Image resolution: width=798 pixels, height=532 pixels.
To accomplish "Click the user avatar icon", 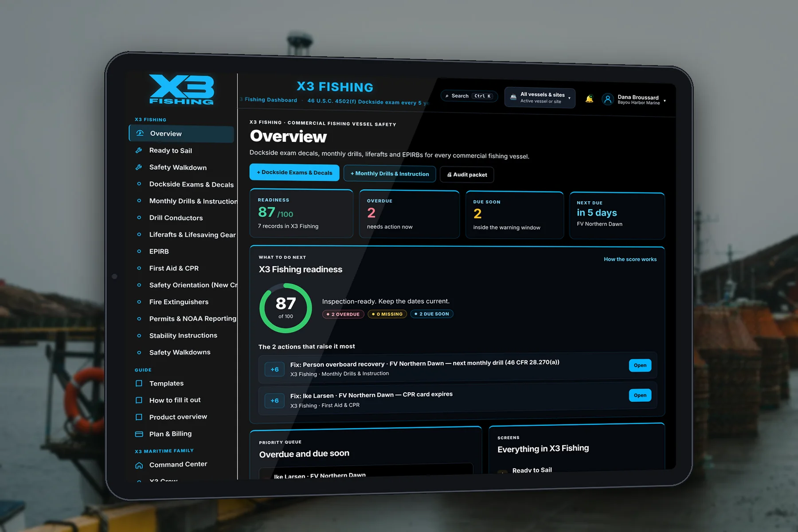I will click(x=608, y=99).
